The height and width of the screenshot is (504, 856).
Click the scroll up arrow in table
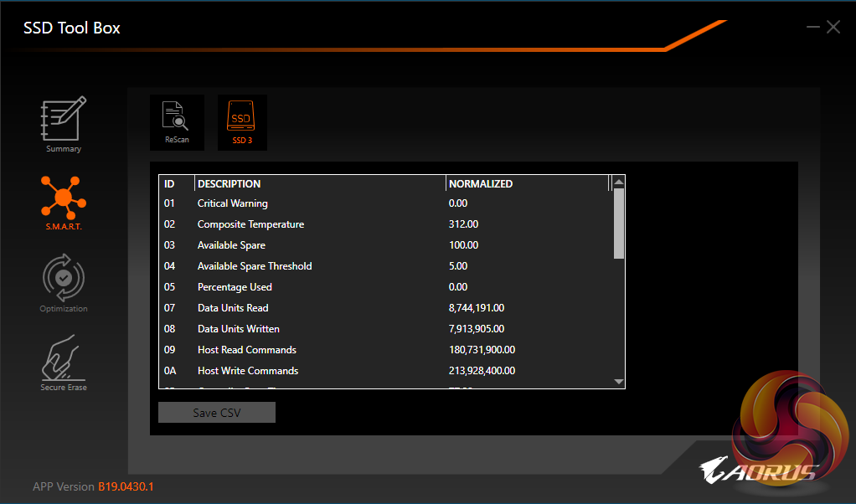point(618,183)
